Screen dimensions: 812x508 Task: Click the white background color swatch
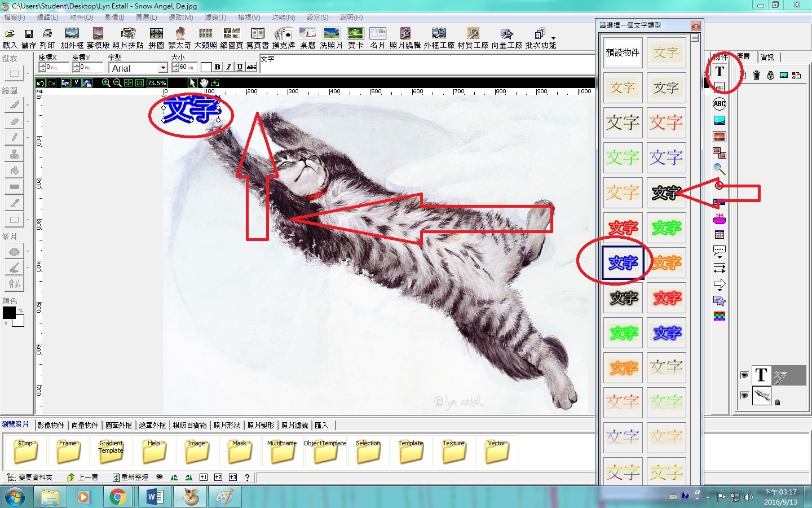point(19,321)
